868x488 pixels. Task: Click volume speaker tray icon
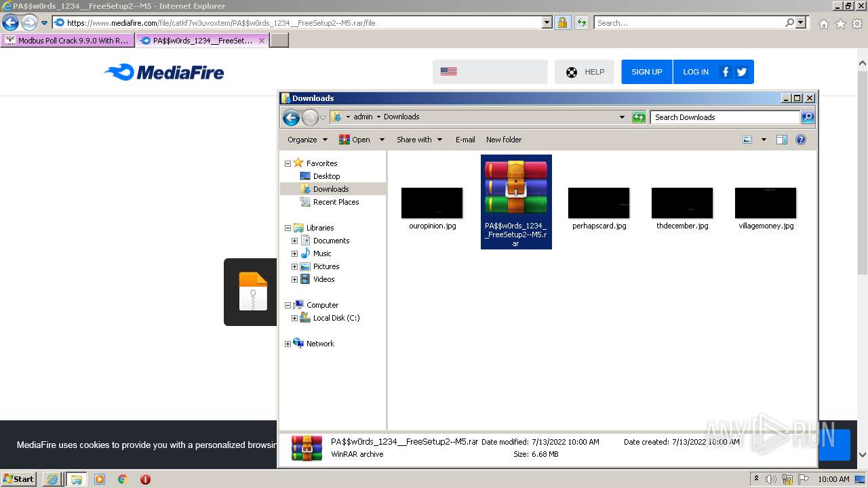coord(771,479)
